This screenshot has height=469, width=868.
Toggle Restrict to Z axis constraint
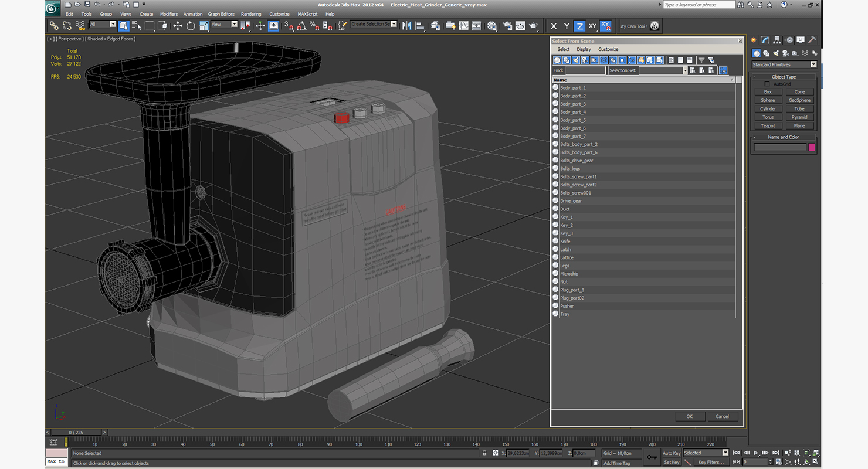point(579,26)
